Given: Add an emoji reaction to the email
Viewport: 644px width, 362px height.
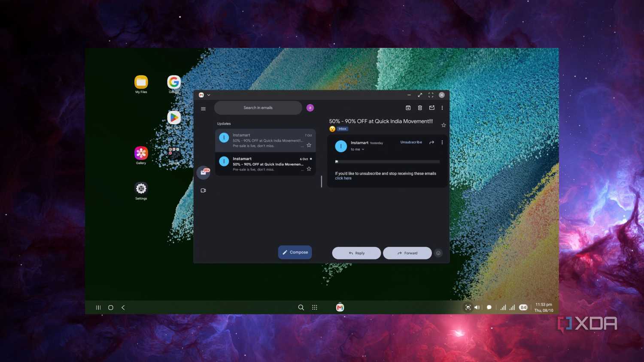Looking at the screenshot, I should point(438,253).
